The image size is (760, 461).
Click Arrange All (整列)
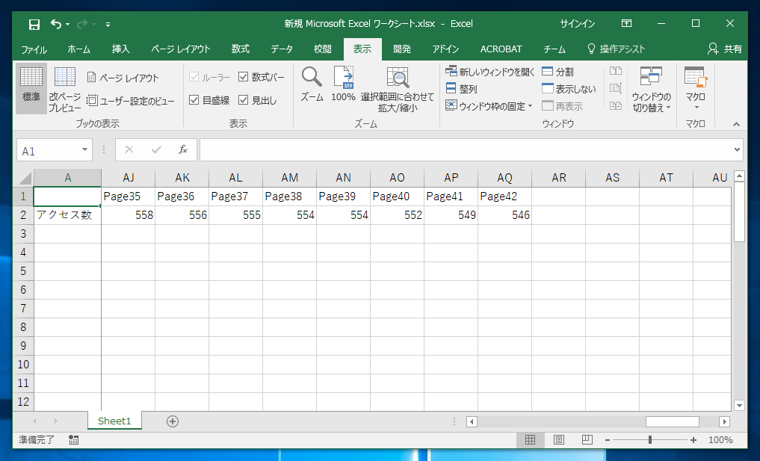pos(461,89)
